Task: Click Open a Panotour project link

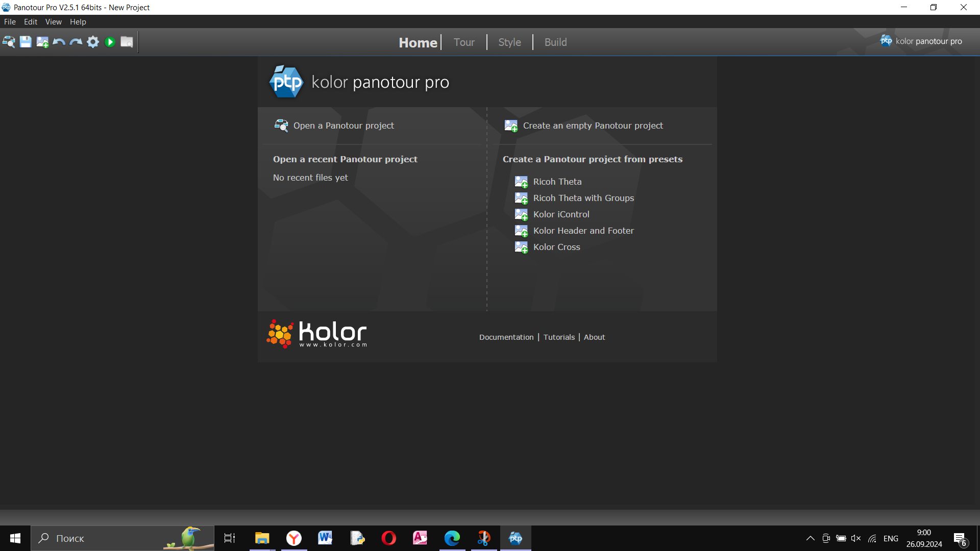Action: (x=344, y=126)
